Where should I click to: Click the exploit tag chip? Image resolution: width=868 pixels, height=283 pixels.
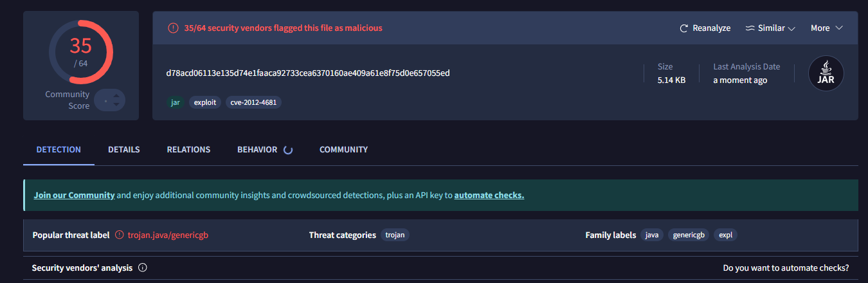[204, 102]
